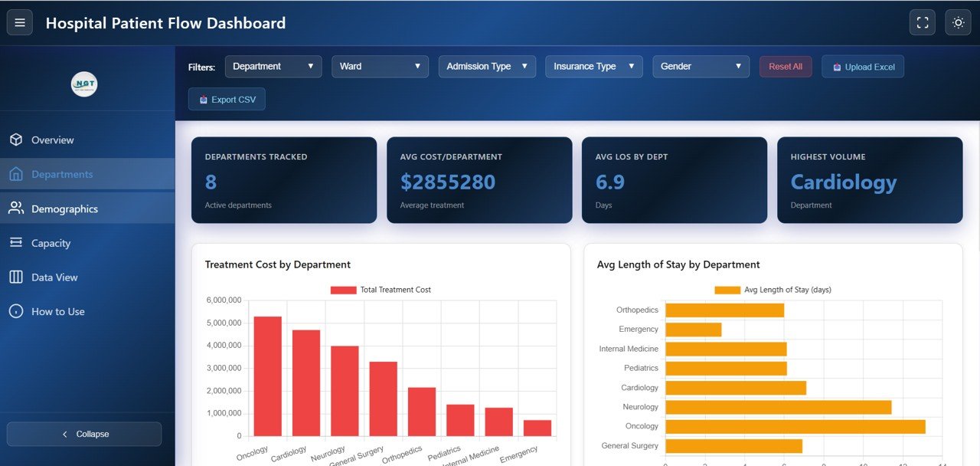Enter fullscreen mode with the expand icon
980x466 pixels.
[x=922, y=21]
